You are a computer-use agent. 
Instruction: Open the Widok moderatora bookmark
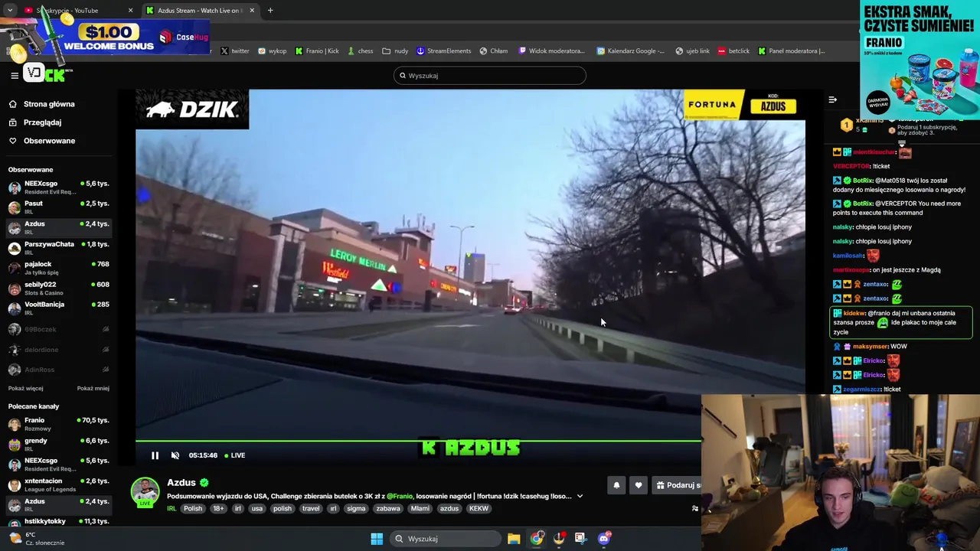[552, 51]
